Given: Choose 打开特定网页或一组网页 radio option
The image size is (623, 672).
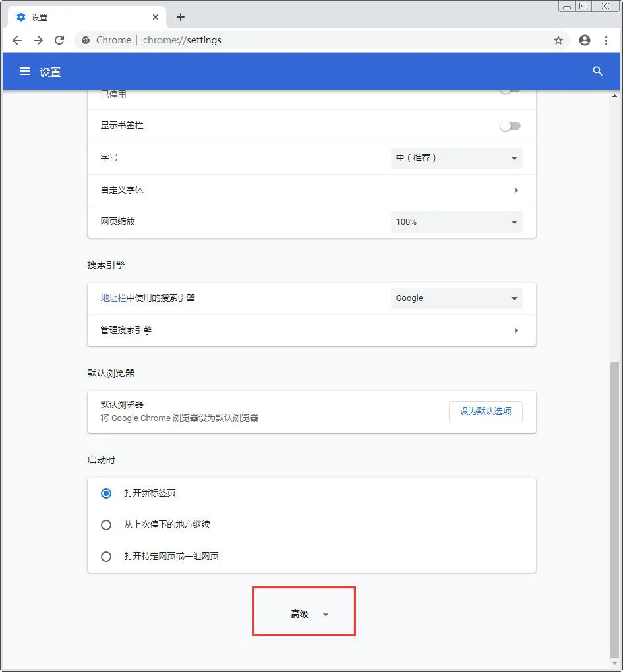Looking at the screenshot, I should pos(106,557).
